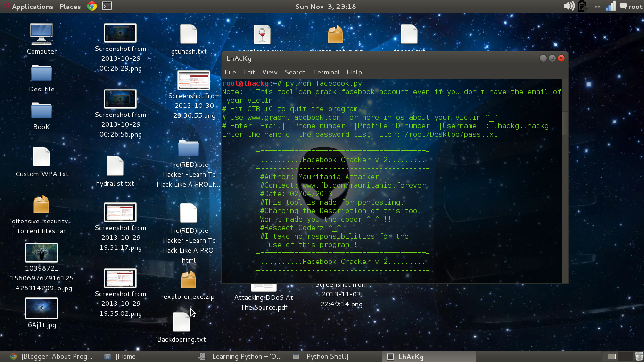Maximize the LhAcKg terminal window
644x362 pixels.
tap(553, 58)
